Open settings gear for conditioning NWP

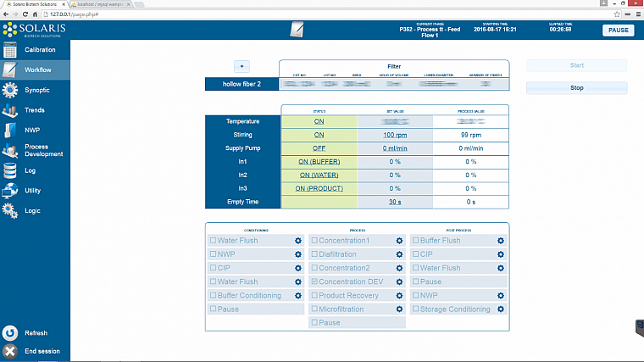298,254
